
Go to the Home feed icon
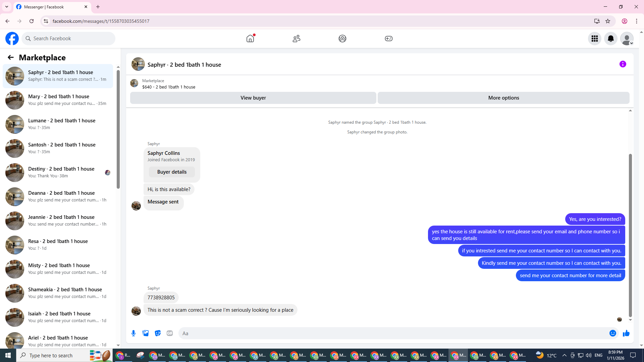(x=250, y=39)
